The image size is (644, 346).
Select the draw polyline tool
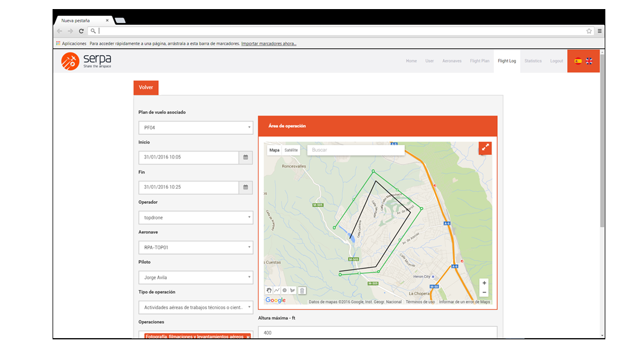tap(277, 290)
